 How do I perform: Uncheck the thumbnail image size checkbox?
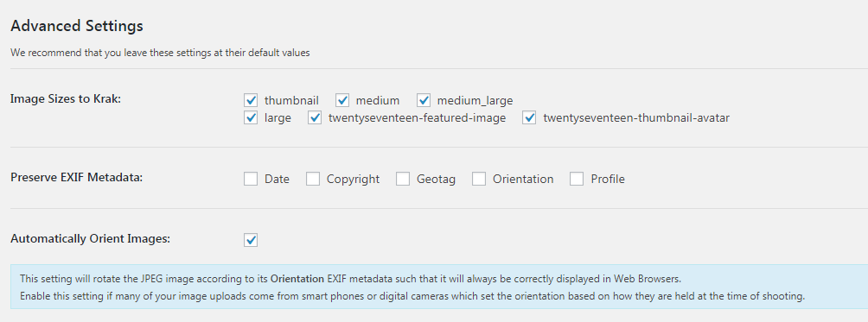click(251, 100)
